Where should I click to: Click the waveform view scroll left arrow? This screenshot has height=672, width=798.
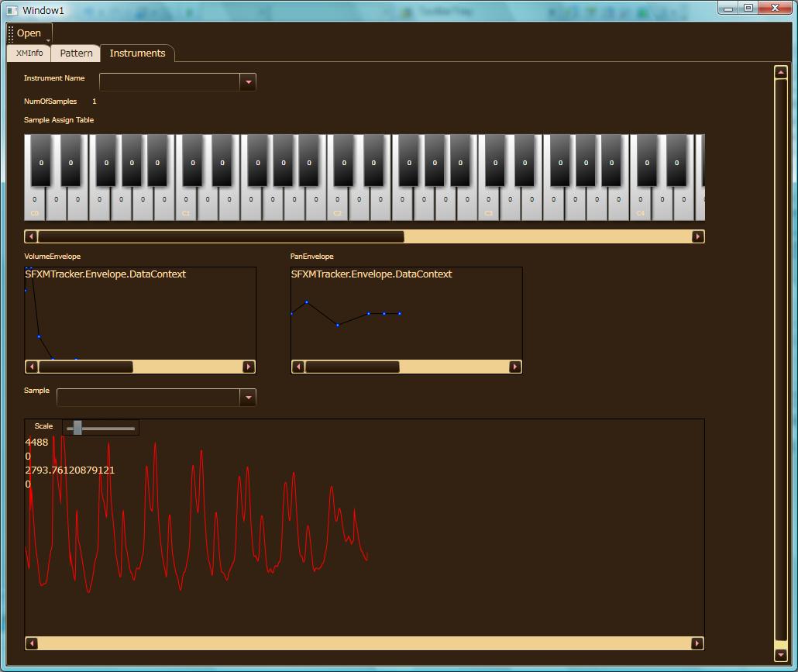pos(32,643)
